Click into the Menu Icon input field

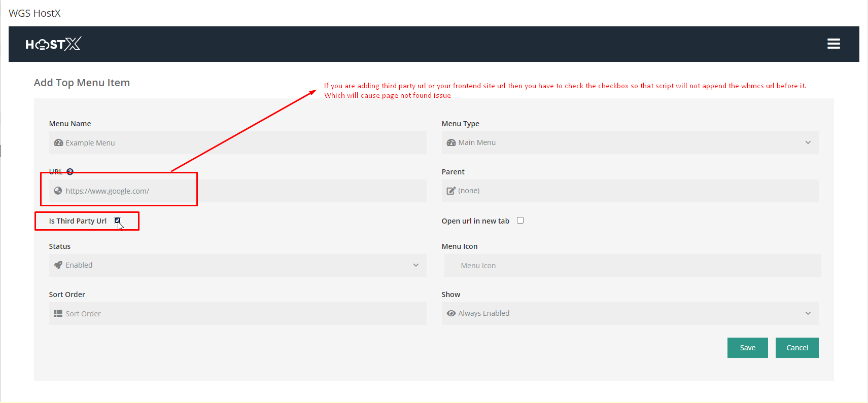click(x=632, y=266)
